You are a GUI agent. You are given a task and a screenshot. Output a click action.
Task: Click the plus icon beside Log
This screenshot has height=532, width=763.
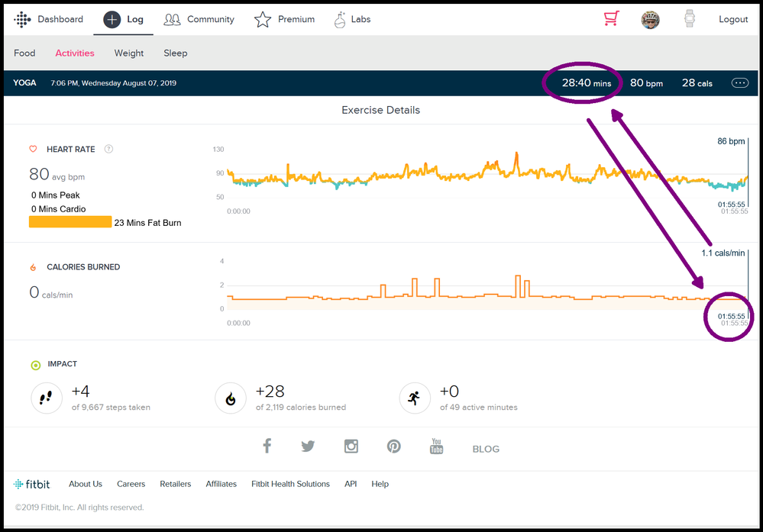[x=112, y=19]
